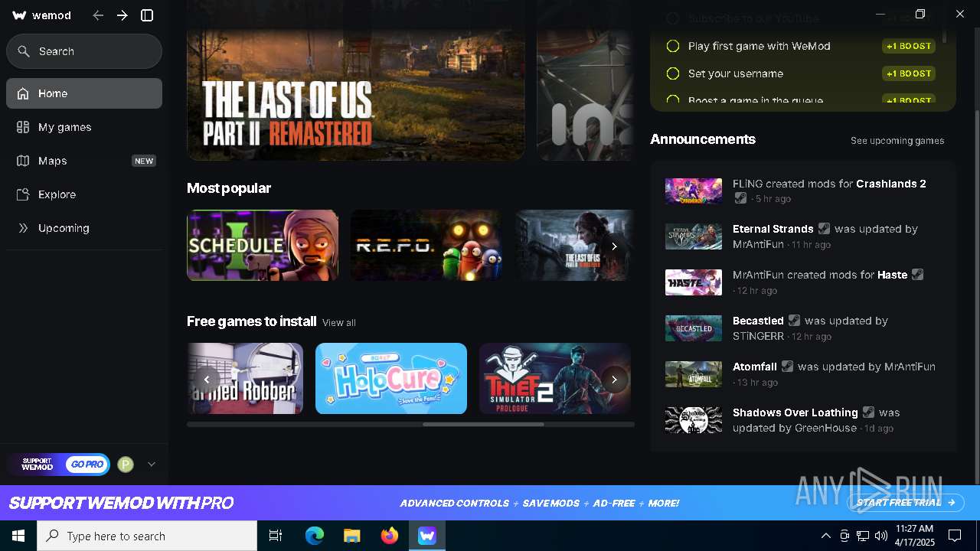Viewport: 980px width, 551px height.
Task: Click +1 BOOST beside Play first game
Action: tap(909, 46)
